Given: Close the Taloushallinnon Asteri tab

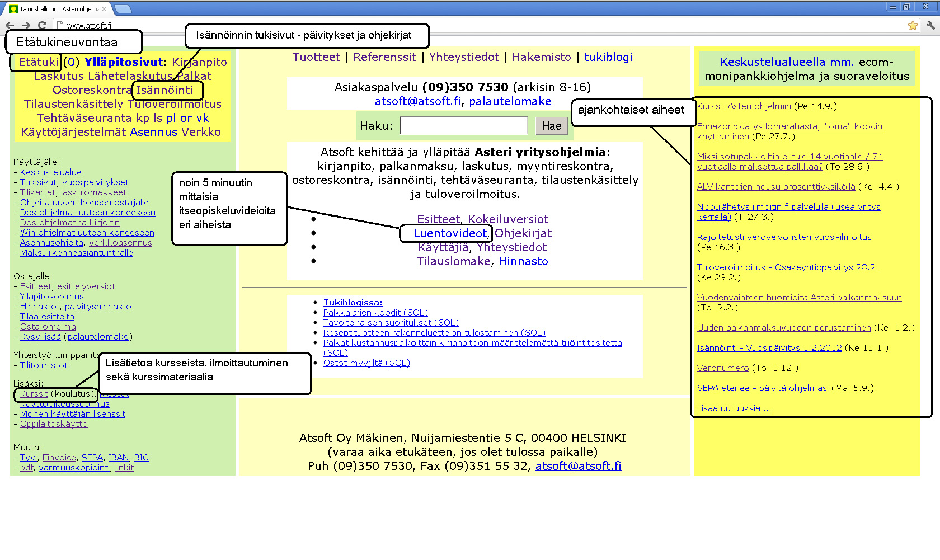Looking at the screenshot, I should [104, 9].
